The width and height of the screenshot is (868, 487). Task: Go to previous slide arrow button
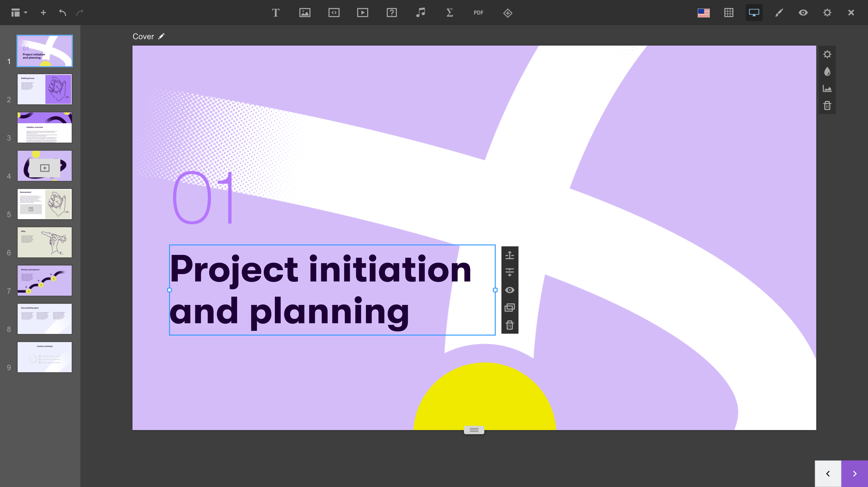pos(828,474)
